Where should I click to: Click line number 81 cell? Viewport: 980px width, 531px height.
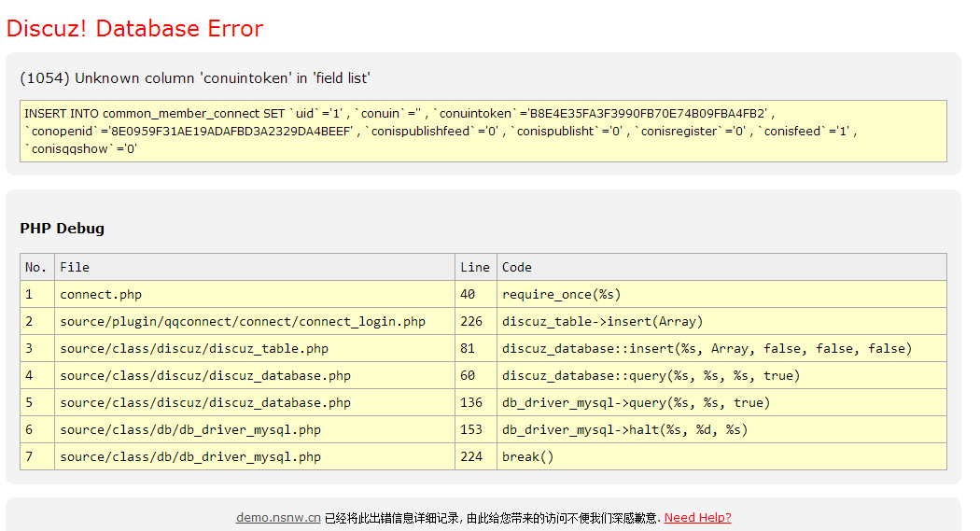[x=476, y=349]
